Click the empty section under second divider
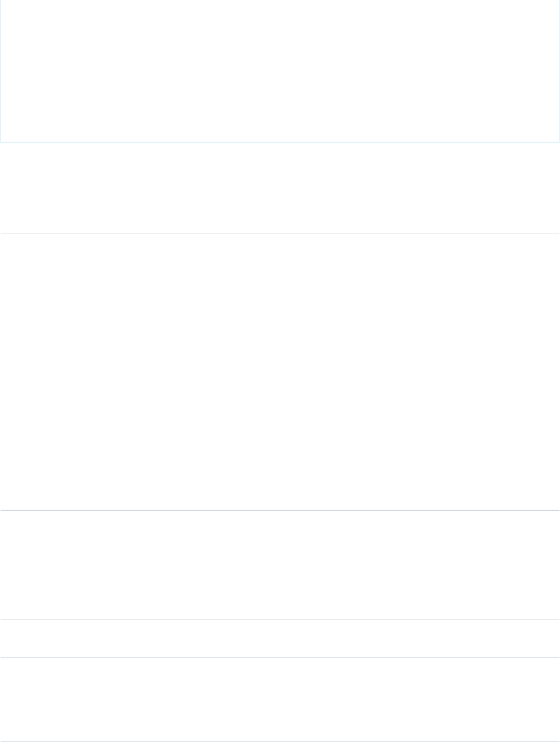The width and height of the screenshot is (560, 742). coord(280,565)
